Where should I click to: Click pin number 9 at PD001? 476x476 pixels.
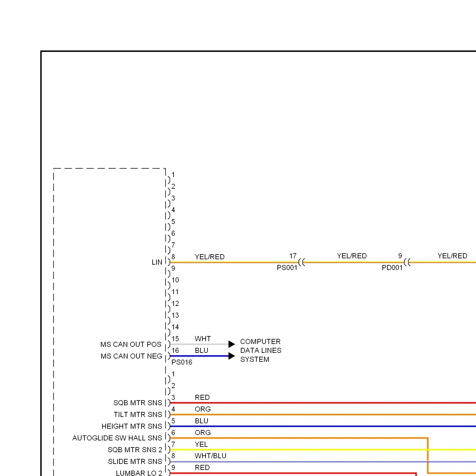tap(400, 256)
